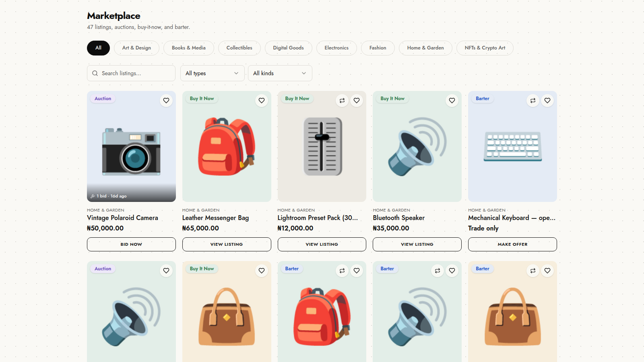
Task: Select the All category tab
Action: 98,48
